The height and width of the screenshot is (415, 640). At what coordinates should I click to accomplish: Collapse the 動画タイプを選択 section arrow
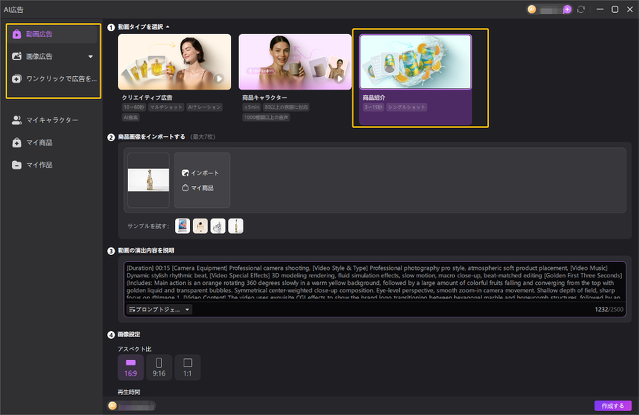click(x=168, y=27)
